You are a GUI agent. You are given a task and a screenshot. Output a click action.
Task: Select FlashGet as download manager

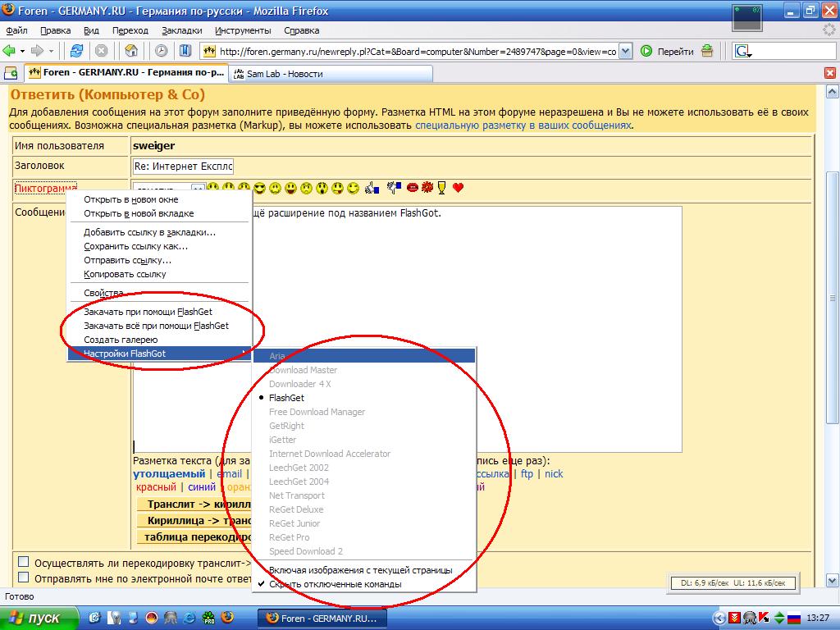(364, 398)
